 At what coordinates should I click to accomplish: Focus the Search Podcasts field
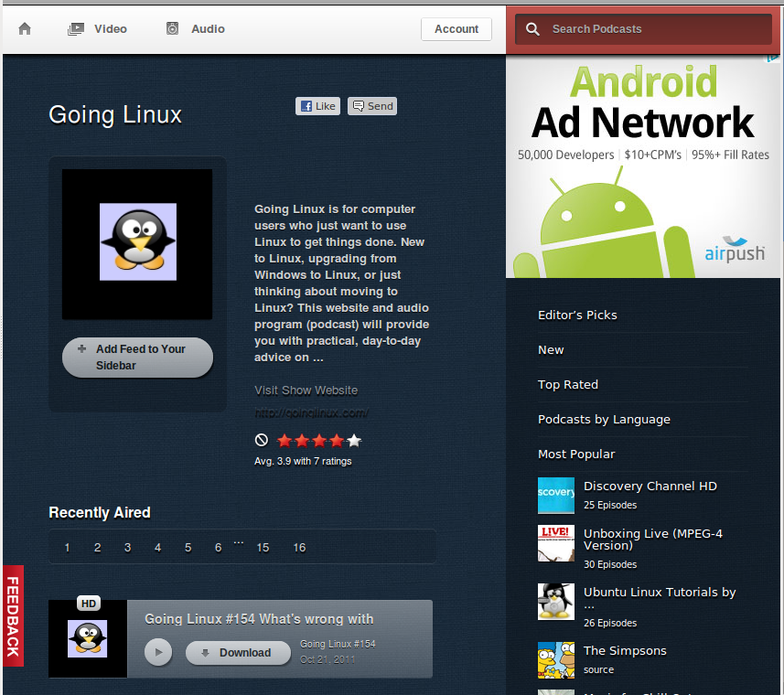tap(643, 29)
